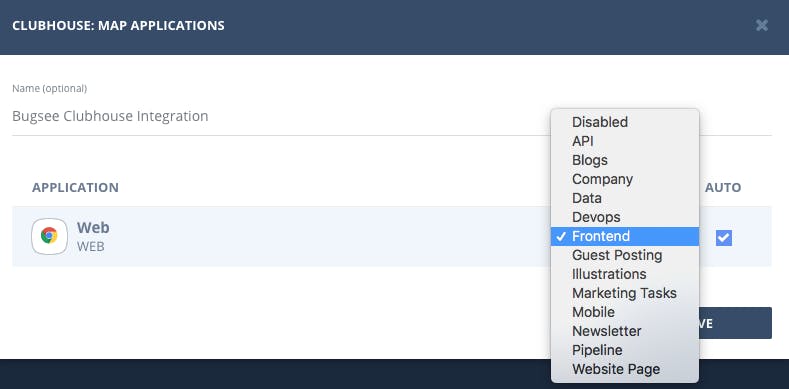Select Pipeline in the dropdown
The image size is (789, 389).
tap(625, 350)
